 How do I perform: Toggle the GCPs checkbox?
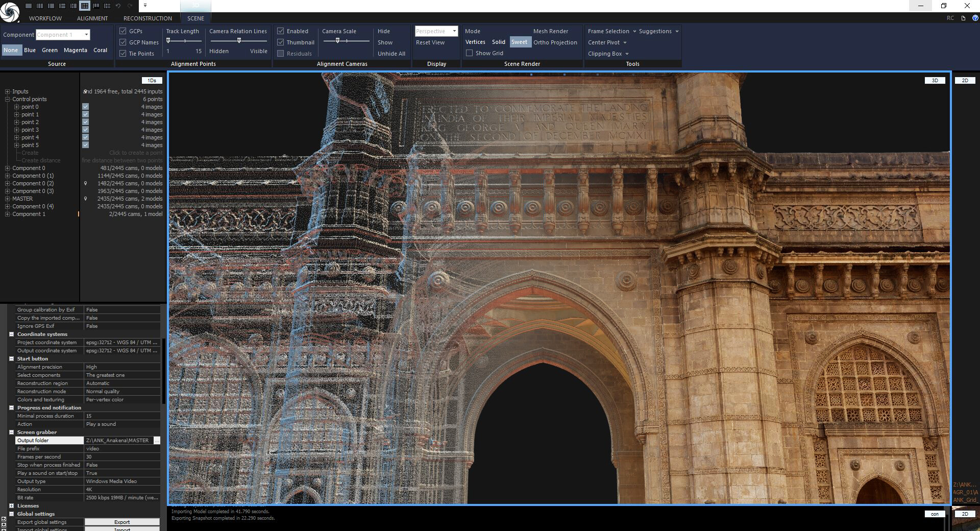coord(123,31)
